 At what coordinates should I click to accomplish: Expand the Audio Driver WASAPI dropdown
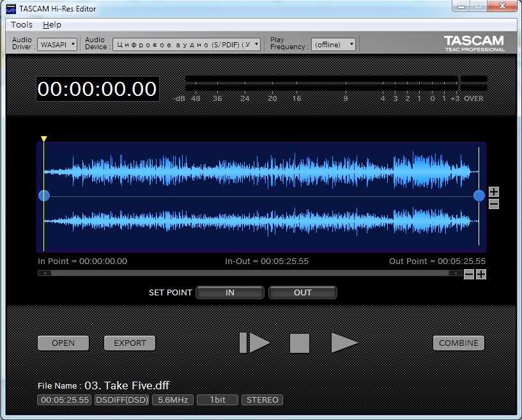(x=58, y=44)
